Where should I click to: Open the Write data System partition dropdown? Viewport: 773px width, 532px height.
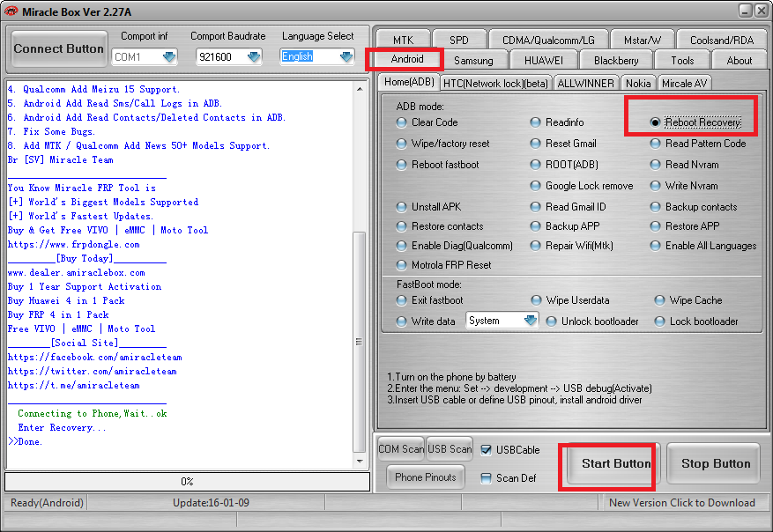(x=530, y=321)
